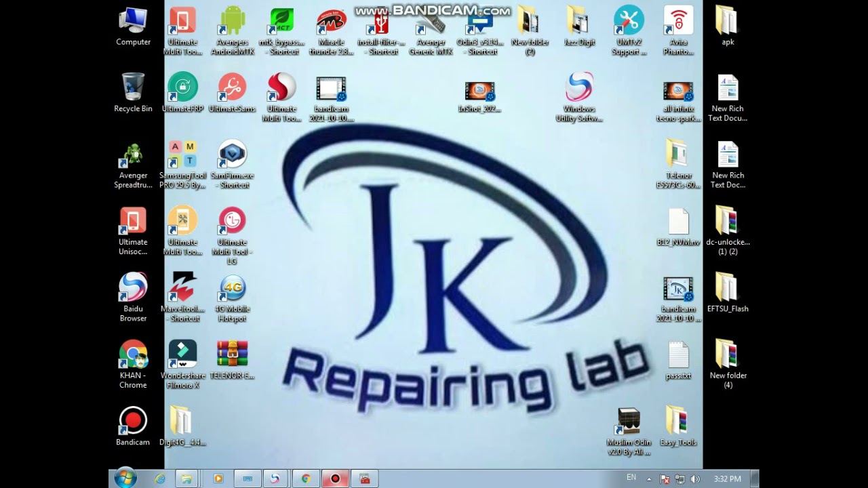Open SamFirm.exe shortcut
868x488 pixels.
[232, 165]
